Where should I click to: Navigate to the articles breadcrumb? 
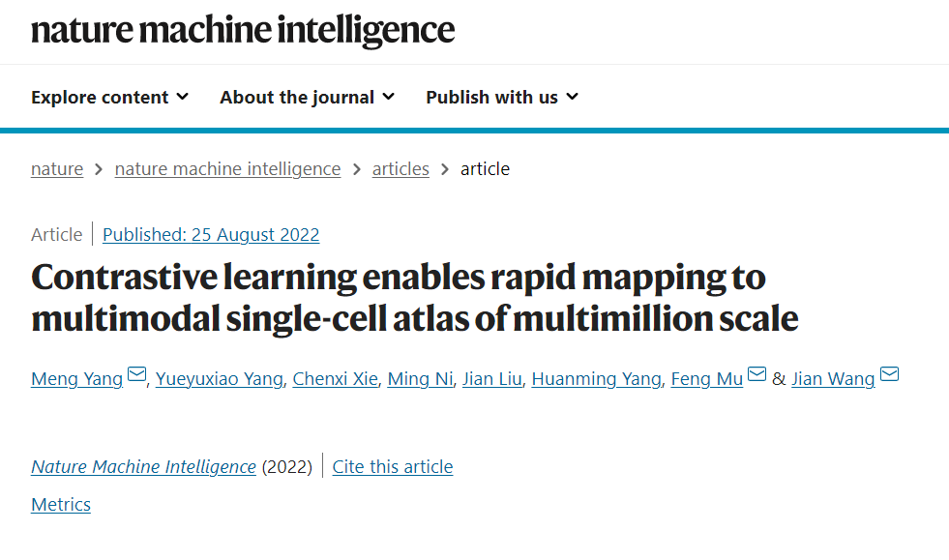(x=400, y=169)
